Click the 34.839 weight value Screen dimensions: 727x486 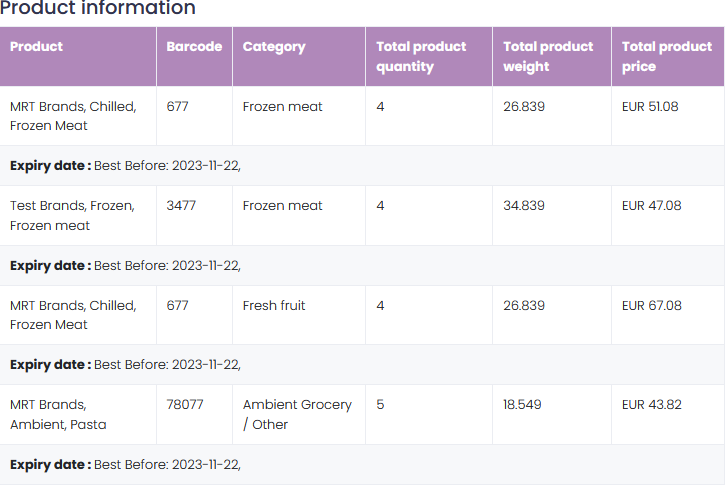[x=524, y=206]
